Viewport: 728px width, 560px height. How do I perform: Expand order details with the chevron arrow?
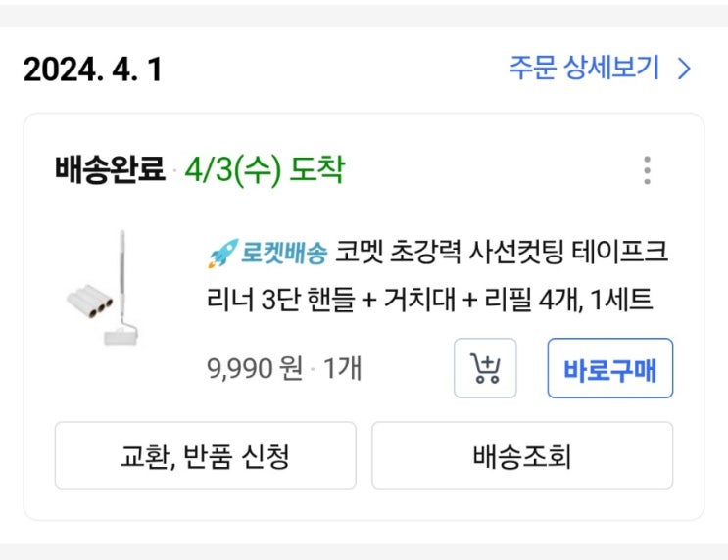point(685,70)
